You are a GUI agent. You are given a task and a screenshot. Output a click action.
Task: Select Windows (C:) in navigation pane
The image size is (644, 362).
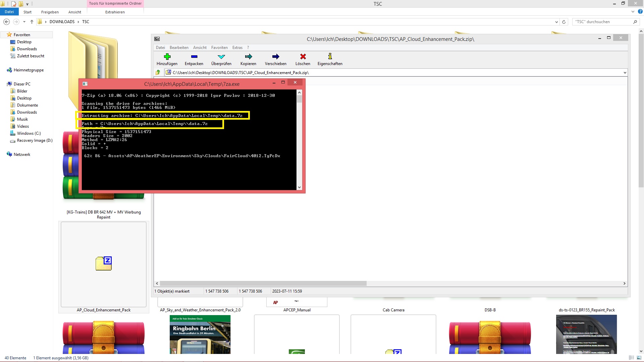(29, 133)
